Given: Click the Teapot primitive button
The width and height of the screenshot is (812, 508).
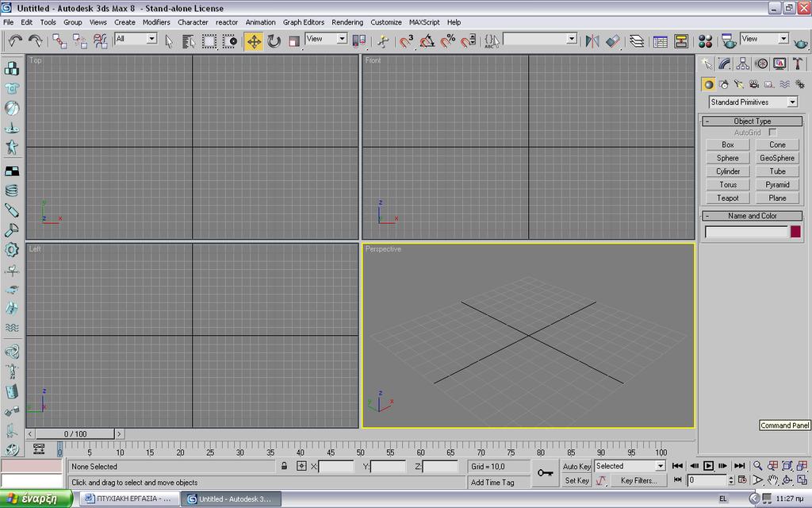Looking at the screenshot, I should pos(728,198).
